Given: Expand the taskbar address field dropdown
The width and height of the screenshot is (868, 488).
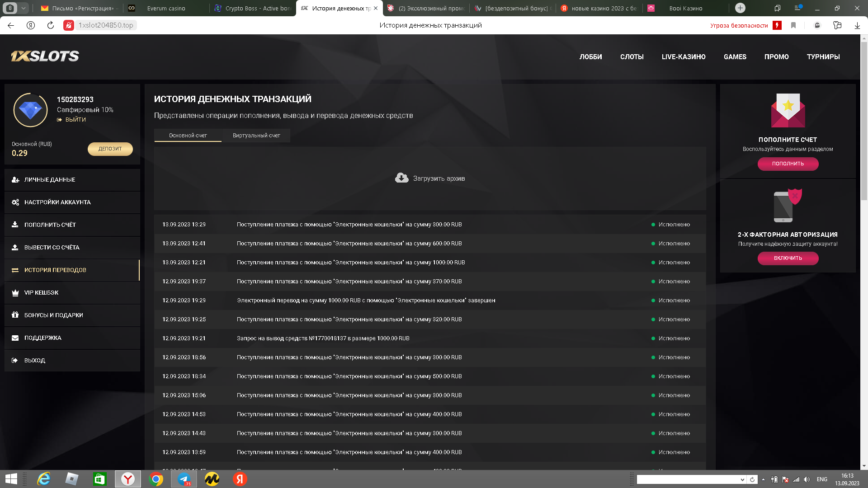Looking at the screenshot, I should 742,479.
